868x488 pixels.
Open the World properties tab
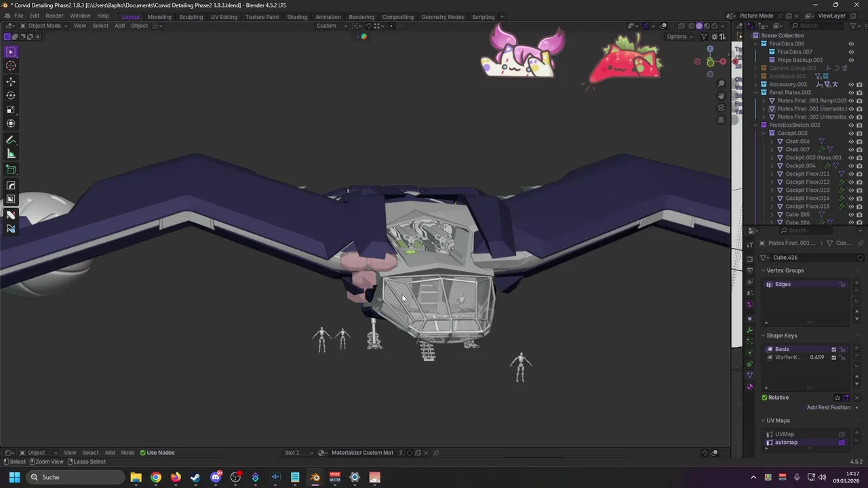pos(749,305)
